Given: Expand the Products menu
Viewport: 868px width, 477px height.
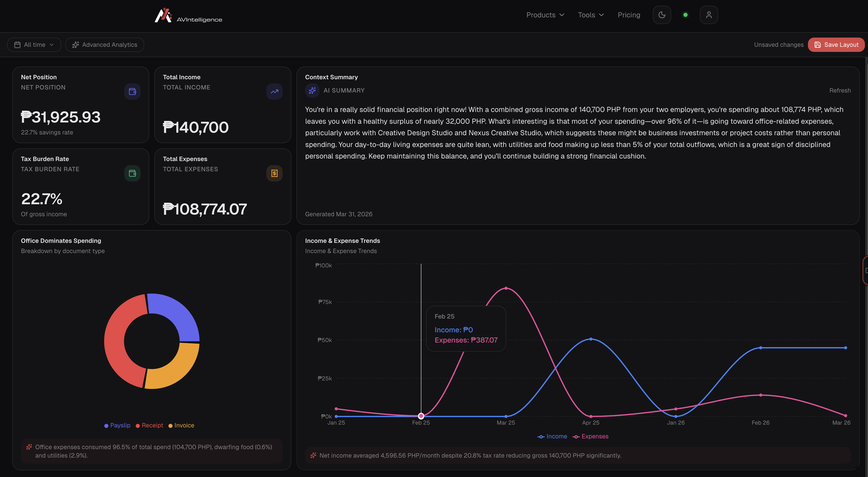Looking at the screenshot, I should click(x=544, y=15).
